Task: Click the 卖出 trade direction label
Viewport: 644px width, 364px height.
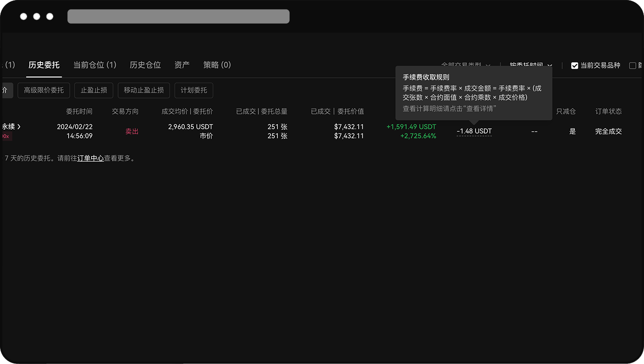Action: 132,131
